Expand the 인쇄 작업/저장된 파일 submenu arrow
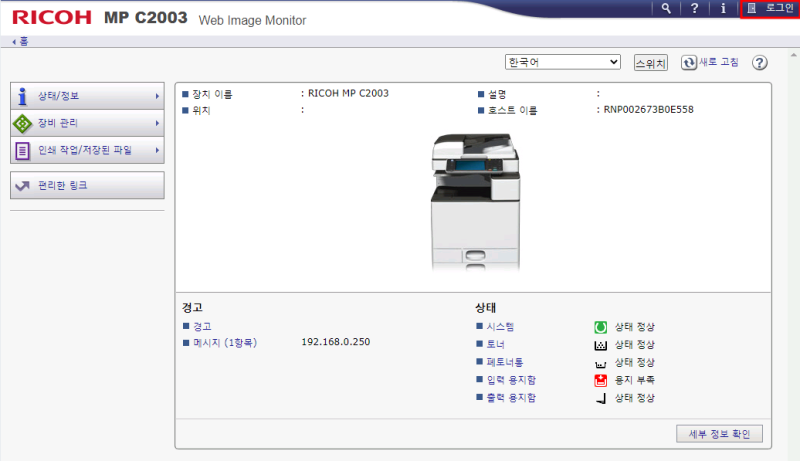The image size is (800, 461). pos(157,150)
